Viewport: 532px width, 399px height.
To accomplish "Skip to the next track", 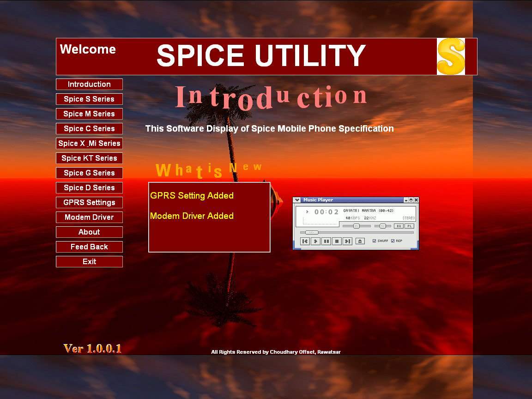I will [347, 241].
